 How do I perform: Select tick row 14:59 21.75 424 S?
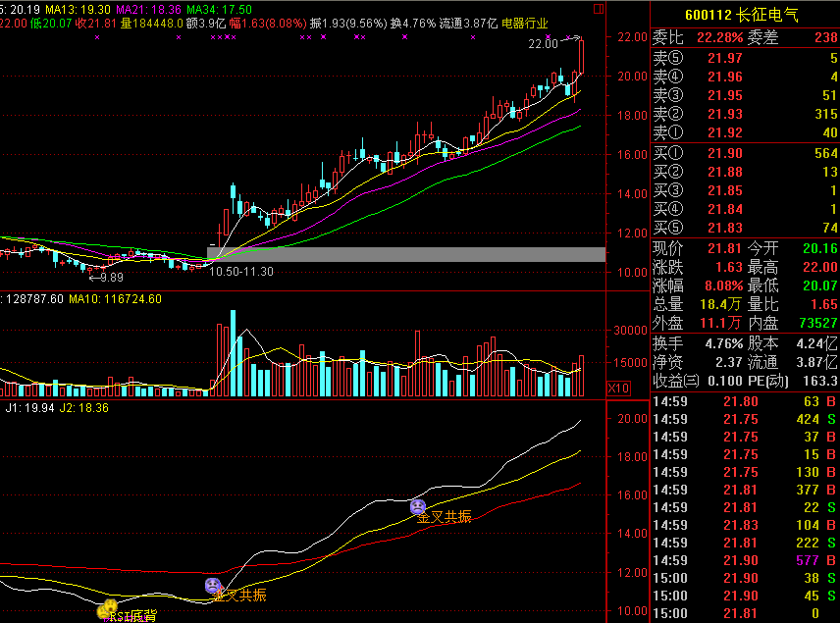(745, 419)
